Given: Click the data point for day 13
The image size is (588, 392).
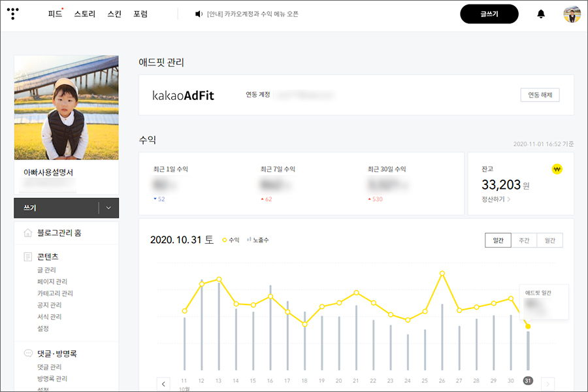Looking at the screenshot, I should (219, 279).
